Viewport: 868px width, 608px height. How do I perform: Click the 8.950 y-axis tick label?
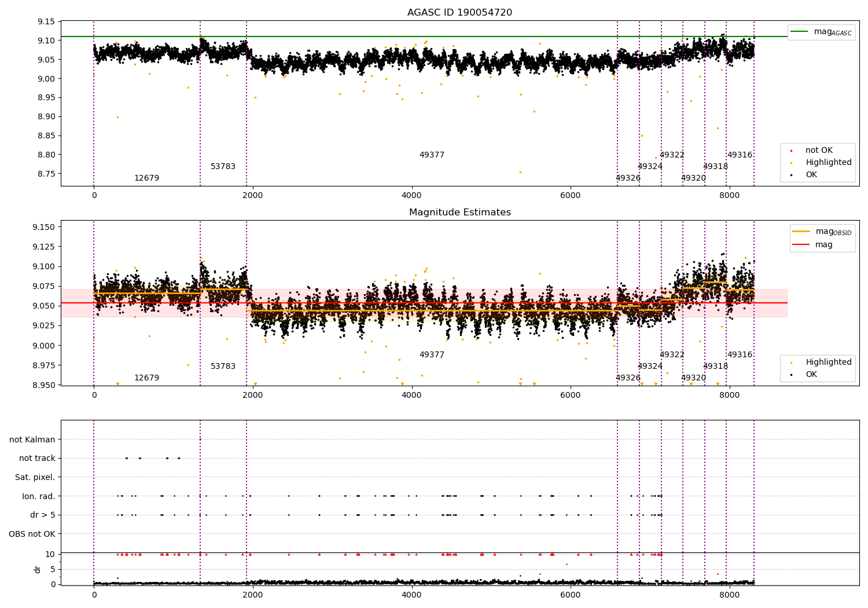click(43, 385)
